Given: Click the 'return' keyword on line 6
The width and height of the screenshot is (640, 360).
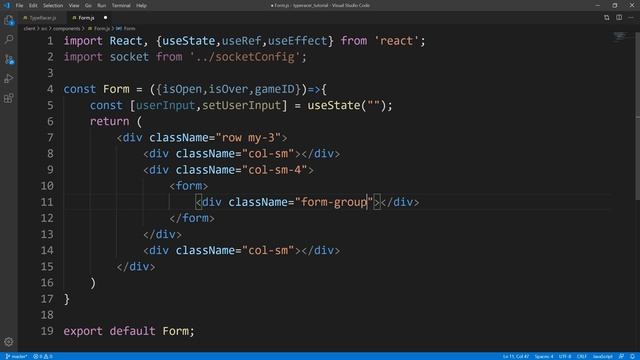Looking at the screenshot, I should [109, 122].
